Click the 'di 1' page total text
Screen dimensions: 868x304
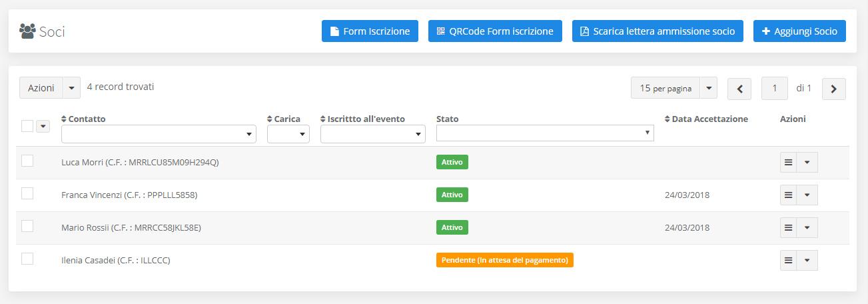coord(804,88)
